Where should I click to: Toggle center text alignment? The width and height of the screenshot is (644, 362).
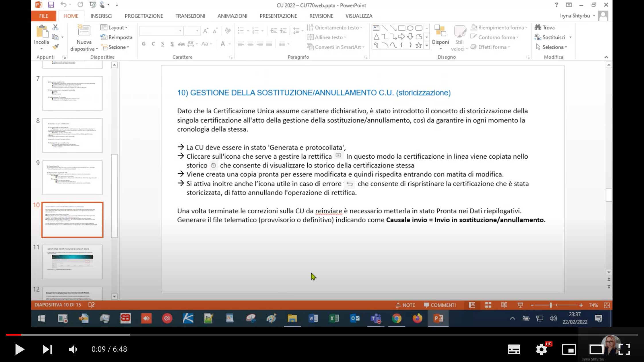(x=250, y=44)
